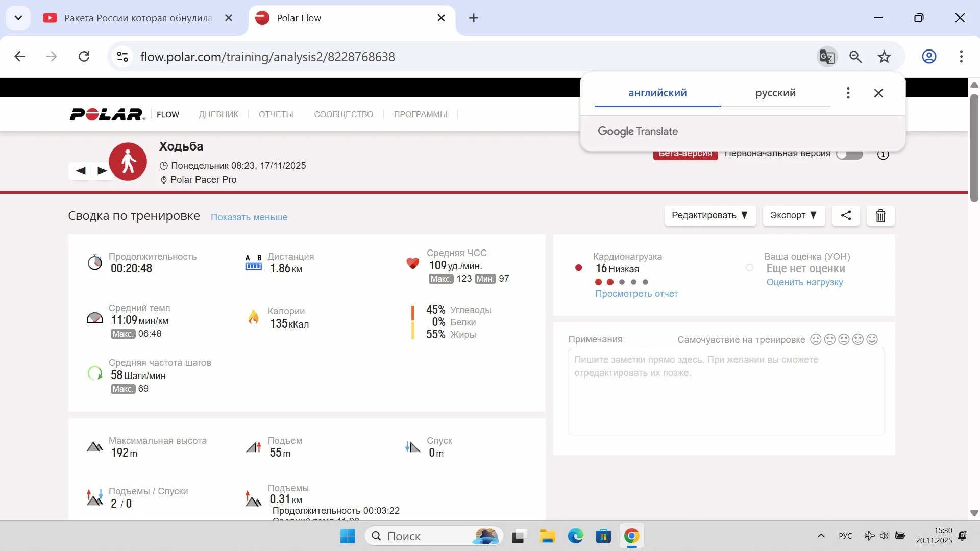
Task: Toggle the original version switch
Action: coord(850,155)
